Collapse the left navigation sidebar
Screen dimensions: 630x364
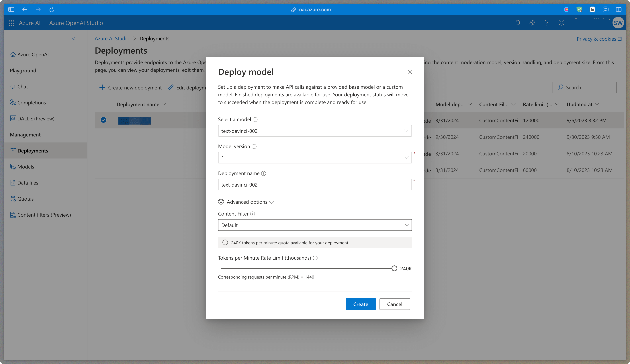[73, 38]
